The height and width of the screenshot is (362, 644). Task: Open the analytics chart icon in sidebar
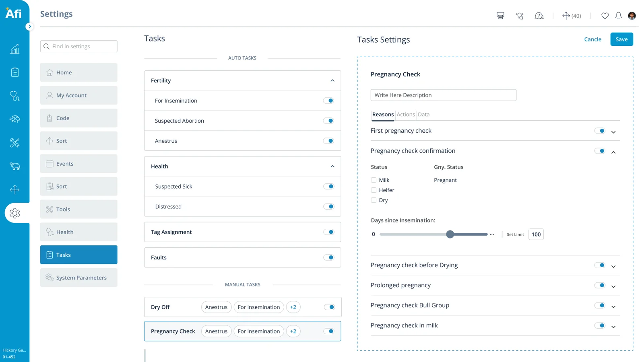point(14,49)
